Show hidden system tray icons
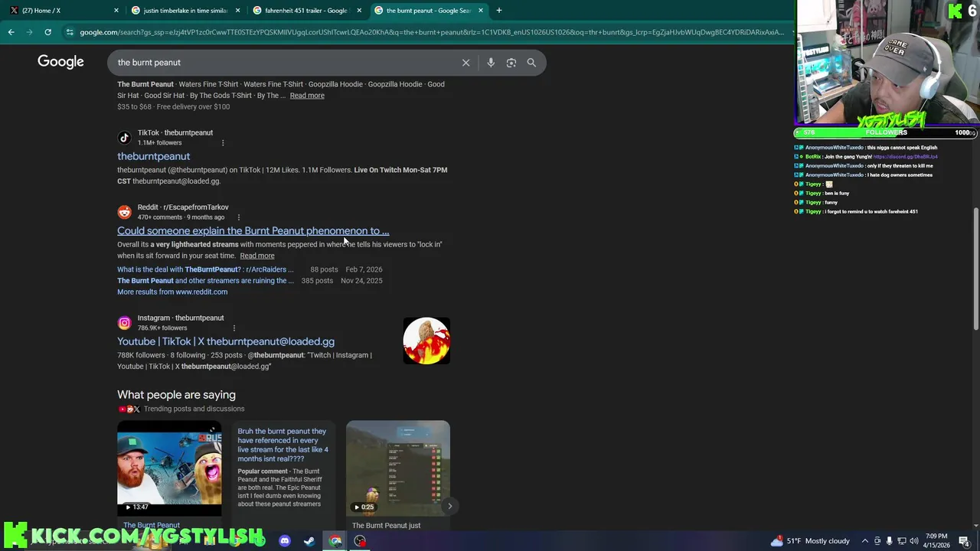 click(865, 541)
